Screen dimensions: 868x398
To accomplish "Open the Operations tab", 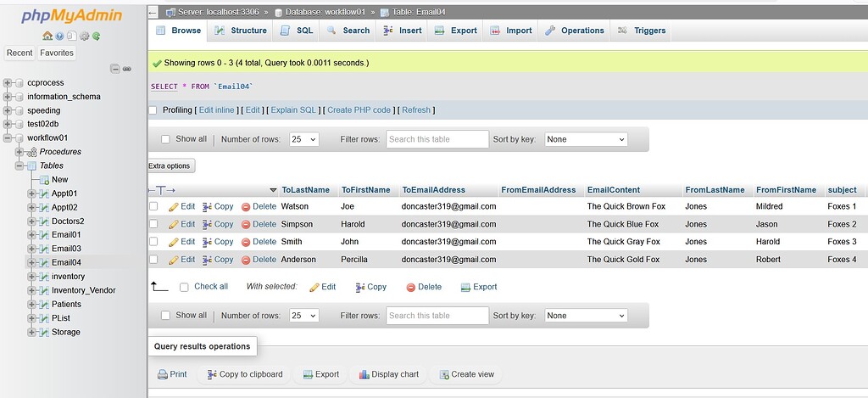I will click(574, 31).
